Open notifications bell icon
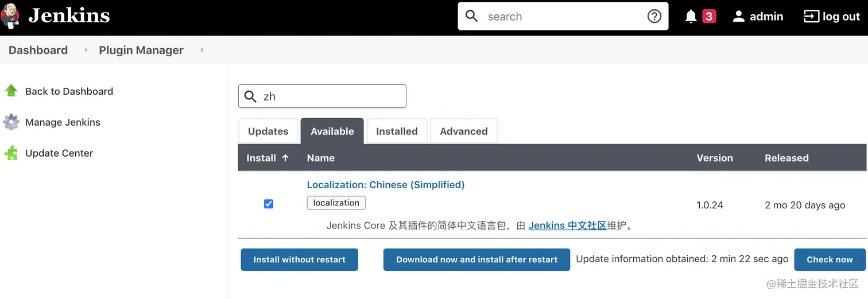Viewport: 868px width, 299px height. pos(691,17)
